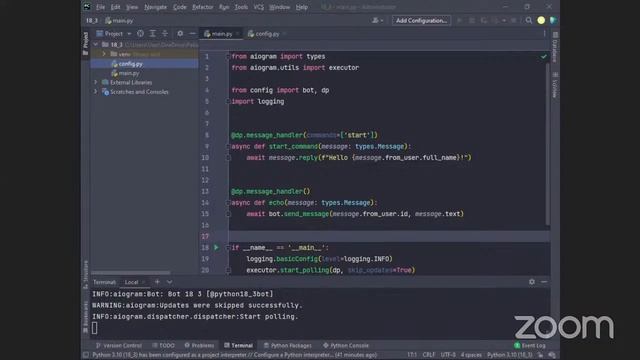Open the Edit menu
Image resolution: width=640 pixels, height=360 pixels.
point(116,7)
